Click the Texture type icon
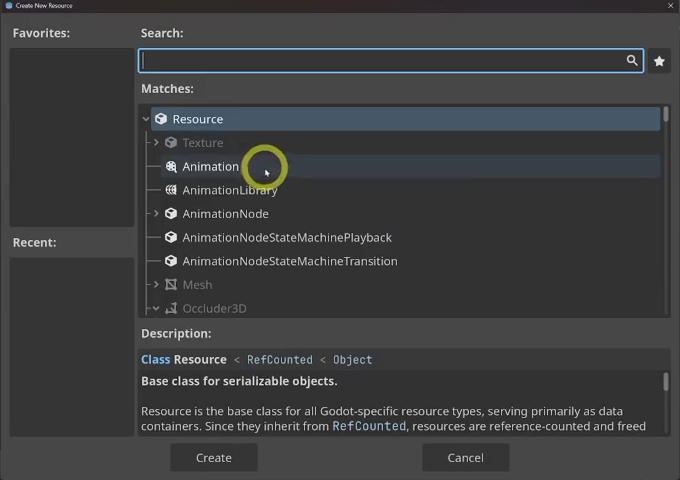680x480 pixels. pyautogui.click(x=171, y=142)
